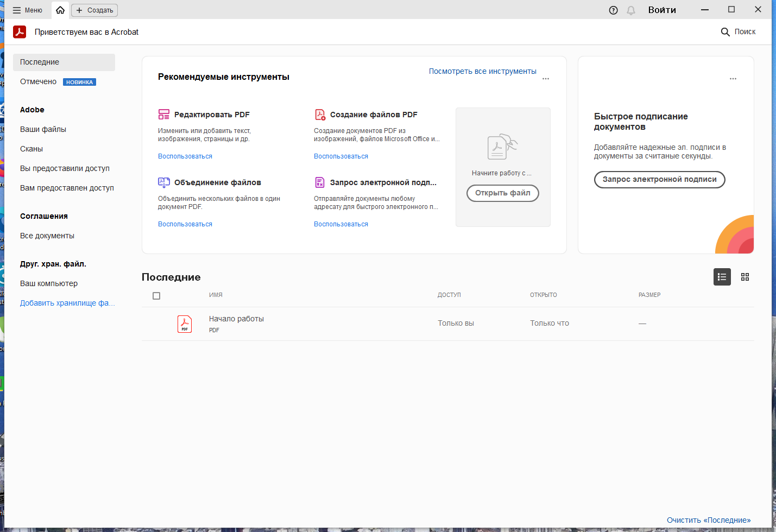Image resolution: width=776 pixels, height=532 pixels.
Task: Switch recent files to list view
Action: click(722, 277)
